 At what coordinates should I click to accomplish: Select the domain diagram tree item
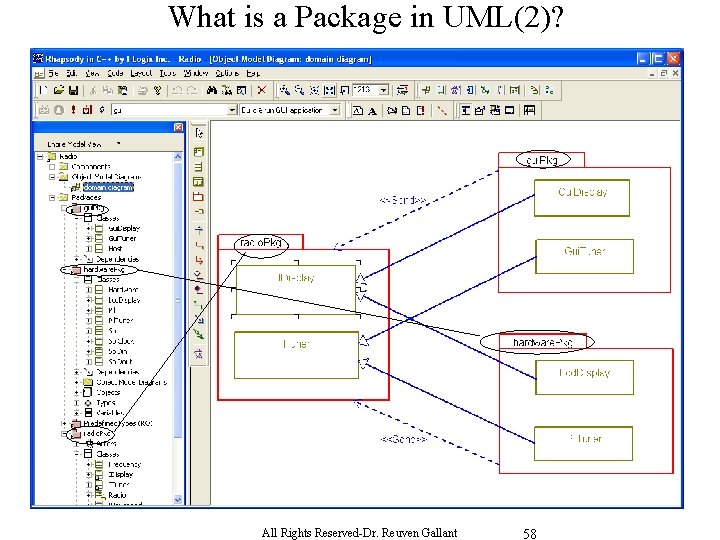[108, 187]
